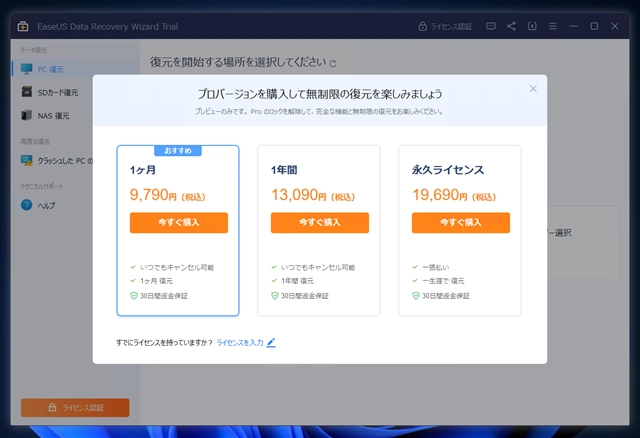Open the hamburger menu in title bar
The height and width of the screenshot is (438, 640).
point(553,27)
